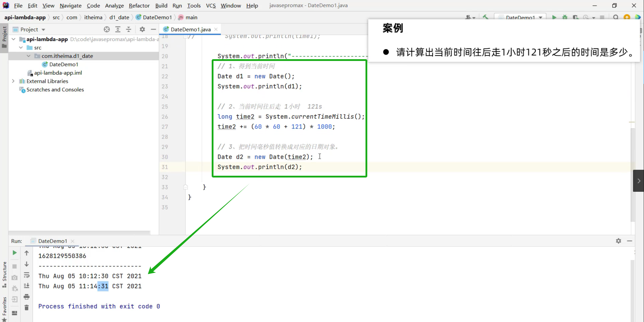Toggle scroll to end in console
Screen dimensions: 644x322
click(x=27, y=286)
